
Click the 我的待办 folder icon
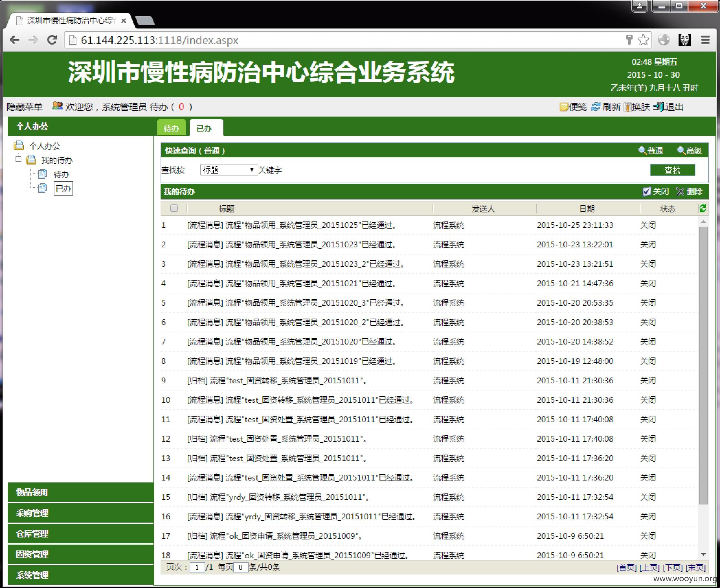tap(31, 160)
